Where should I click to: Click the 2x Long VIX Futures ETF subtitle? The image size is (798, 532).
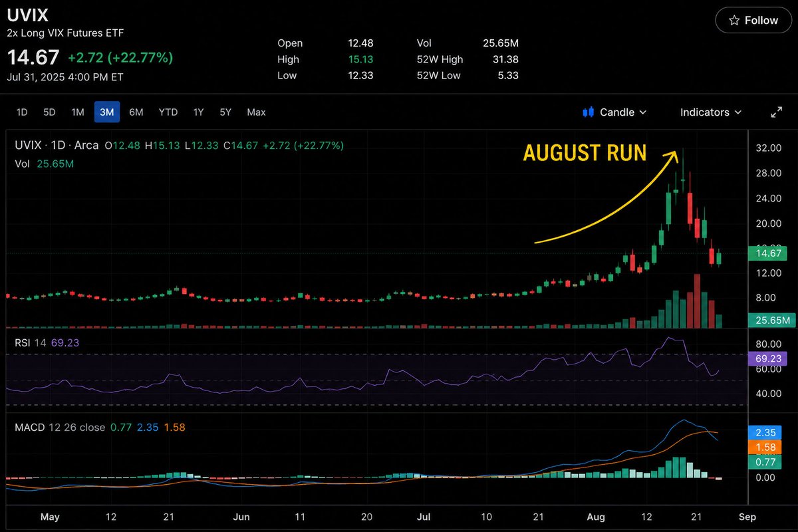[x=65, y=33]
